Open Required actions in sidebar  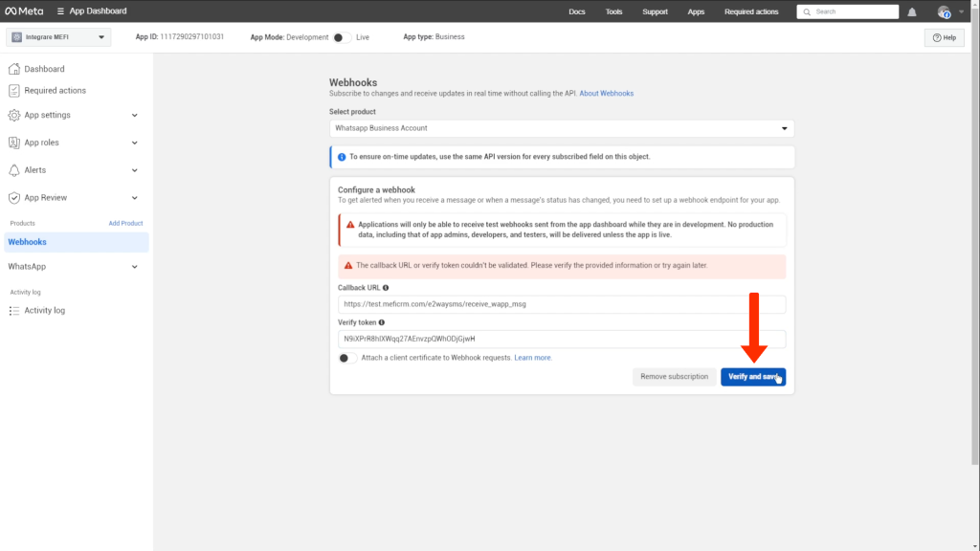point(55,91)
